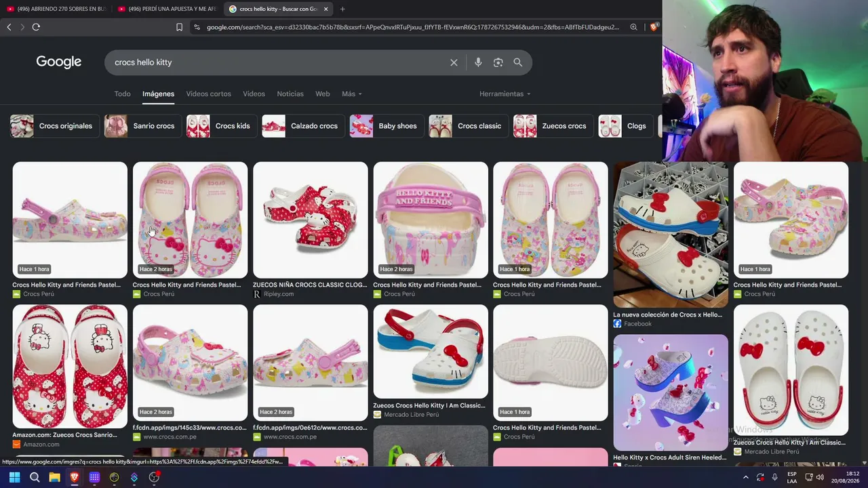The width and height of the screenshot is (868, 488).
Task: Filter by Calzado crocs chip
Action: (304, 126)
